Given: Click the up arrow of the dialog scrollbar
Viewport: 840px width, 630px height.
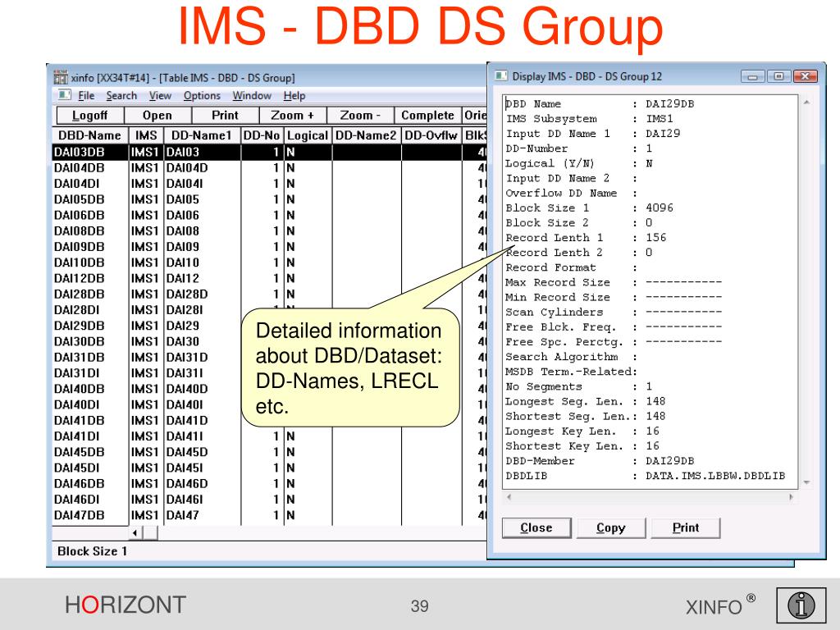Looking at the screenshot, I should (806, 103).
